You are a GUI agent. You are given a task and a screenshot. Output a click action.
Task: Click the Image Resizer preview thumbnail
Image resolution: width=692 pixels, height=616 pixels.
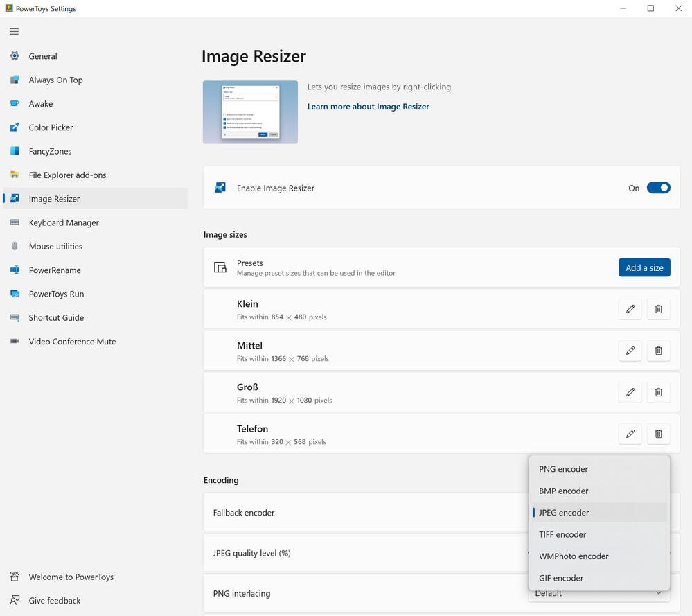250,112
